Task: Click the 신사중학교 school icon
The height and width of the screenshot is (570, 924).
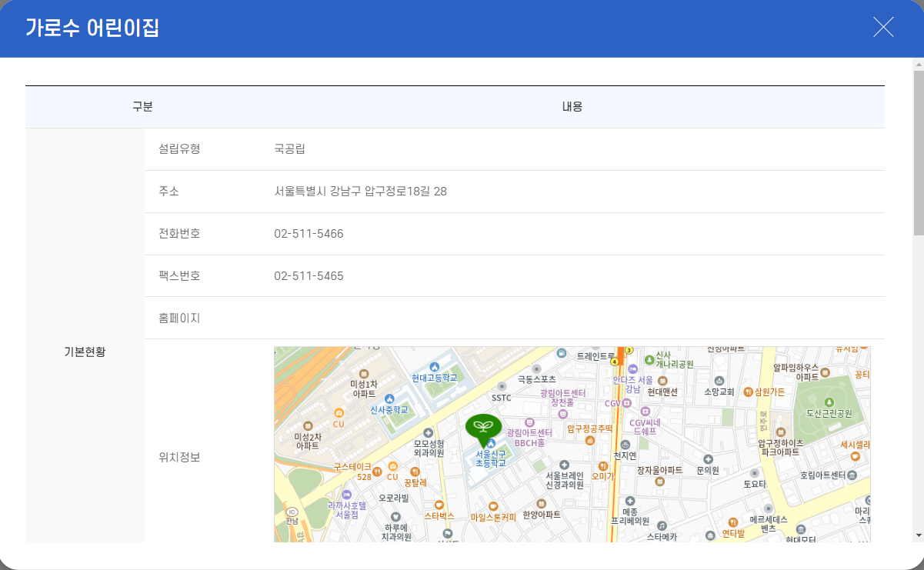Action: tap(391, 398)
